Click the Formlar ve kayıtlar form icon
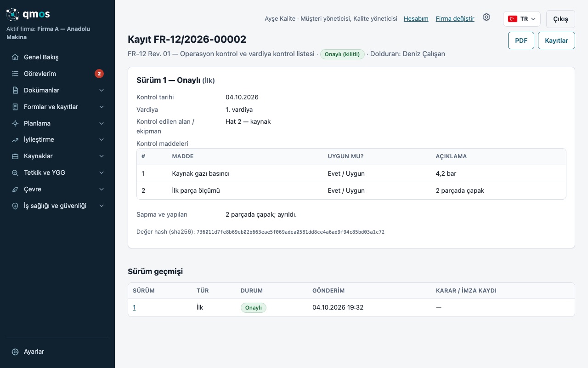Viewport: 588px width, 368px height. pos(15,107)
